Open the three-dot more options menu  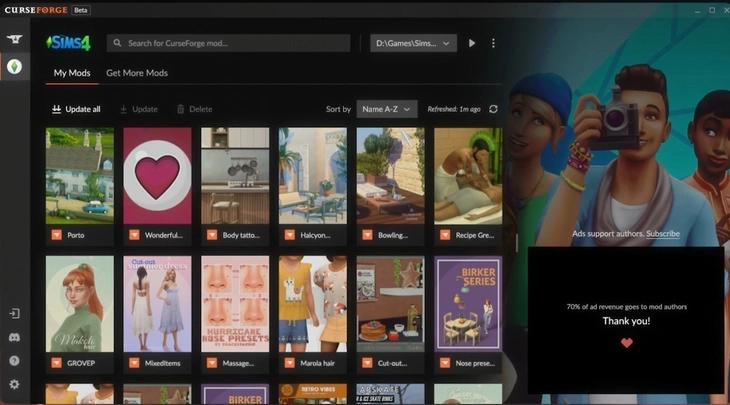tap(493, 43)
